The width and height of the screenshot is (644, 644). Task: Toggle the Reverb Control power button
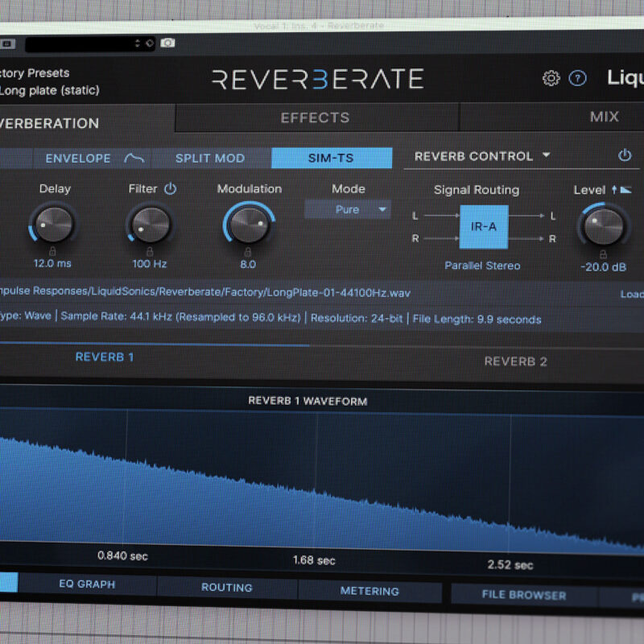625,155
